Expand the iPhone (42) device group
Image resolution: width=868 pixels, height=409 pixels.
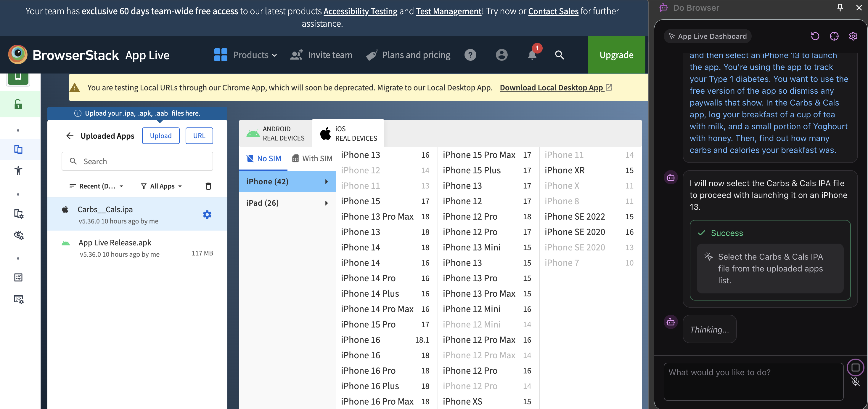coord(287,182)
